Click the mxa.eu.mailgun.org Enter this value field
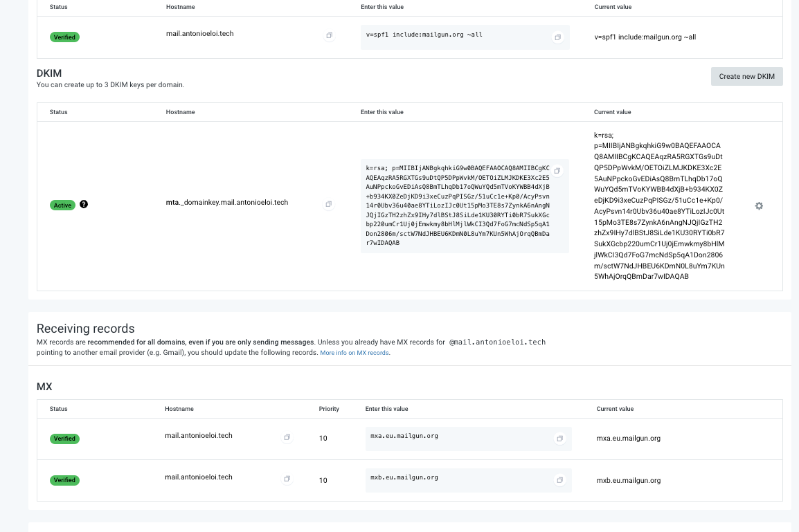 (457, 439)
